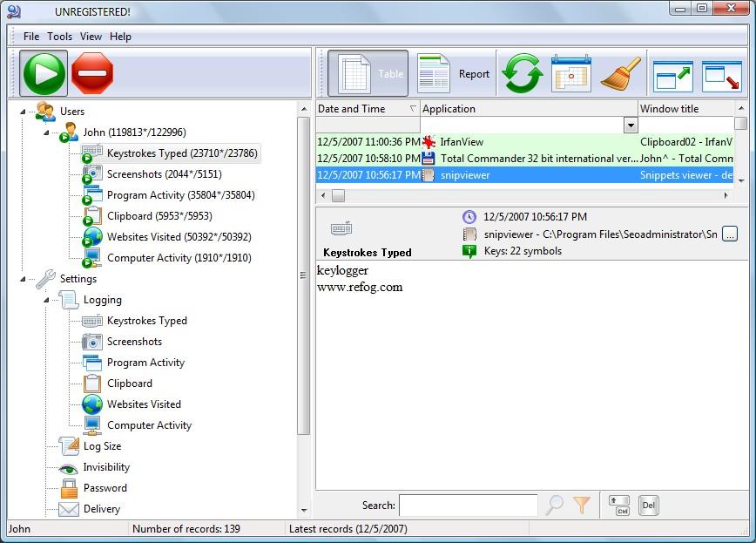Viewport: 756px width, 543px height.
Task: Click the left tree scroll-up arrow
Action: pyautogui.click(x=304, y=109)
